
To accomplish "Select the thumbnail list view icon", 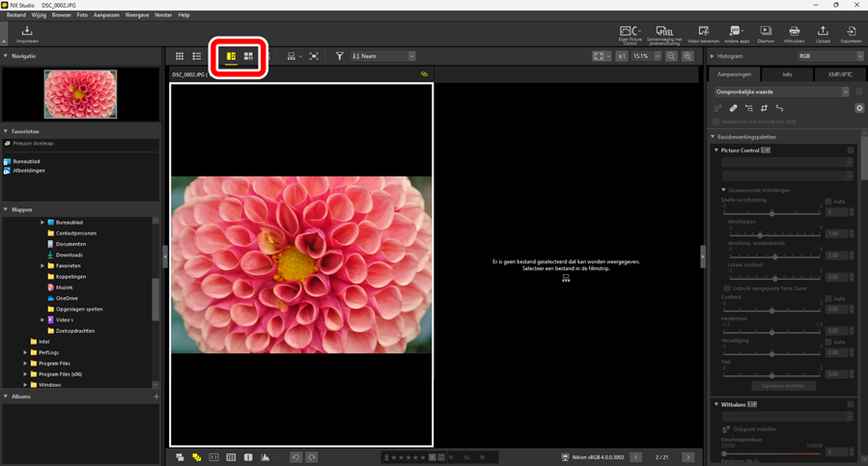I will coord(197,57).
